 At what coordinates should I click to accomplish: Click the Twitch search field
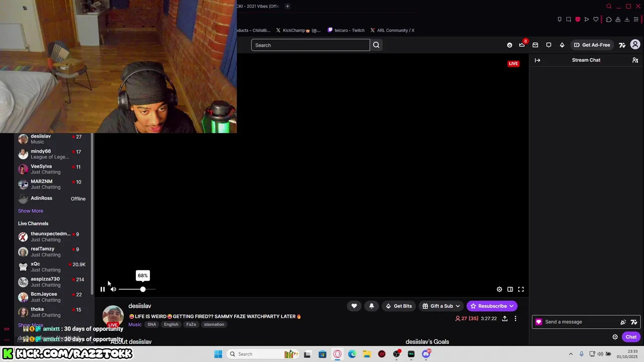point(310,45)
